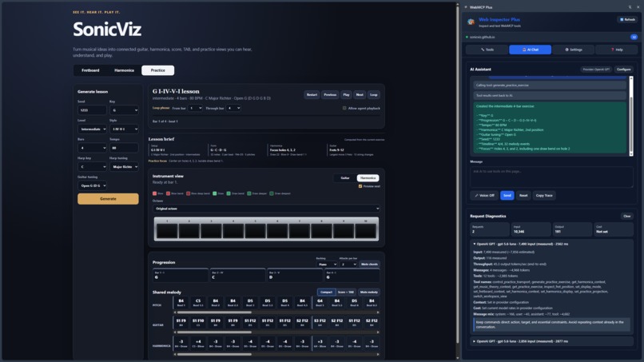The height and width of the screenshot is (362, 644).
Task: Toggle the Voice Off microphone button
Action: (484, 196)
